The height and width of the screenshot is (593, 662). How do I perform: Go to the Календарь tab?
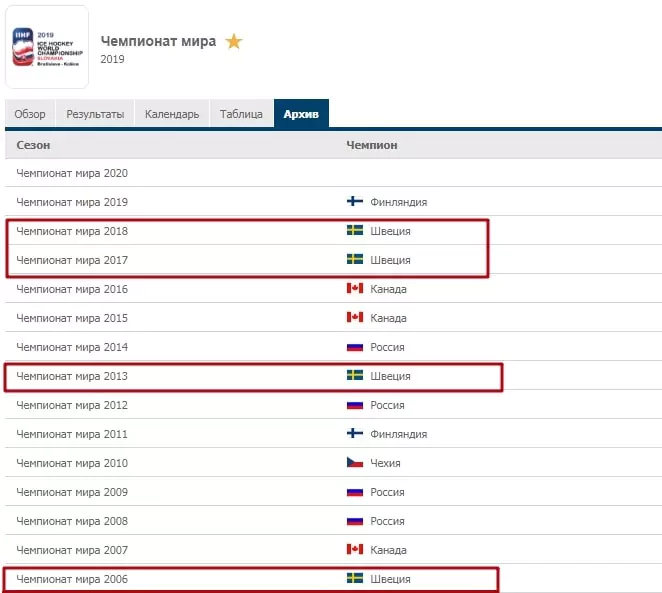(172, 114)
